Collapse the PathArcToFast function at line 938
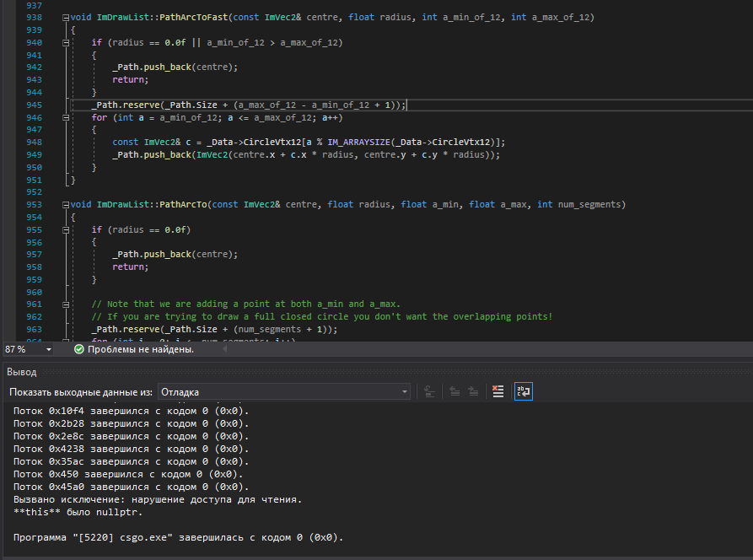Image resolution: width=753 pixels, height=560 pixels. click(65, 18)
